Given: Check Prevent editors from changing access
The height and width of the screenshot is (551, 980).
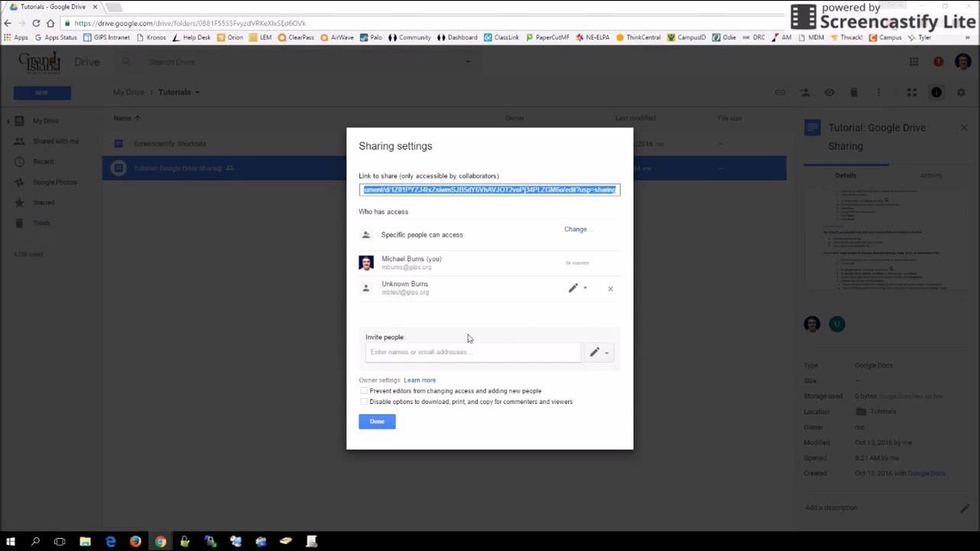Looking at the screenshot, I should (x=364, y=391).
